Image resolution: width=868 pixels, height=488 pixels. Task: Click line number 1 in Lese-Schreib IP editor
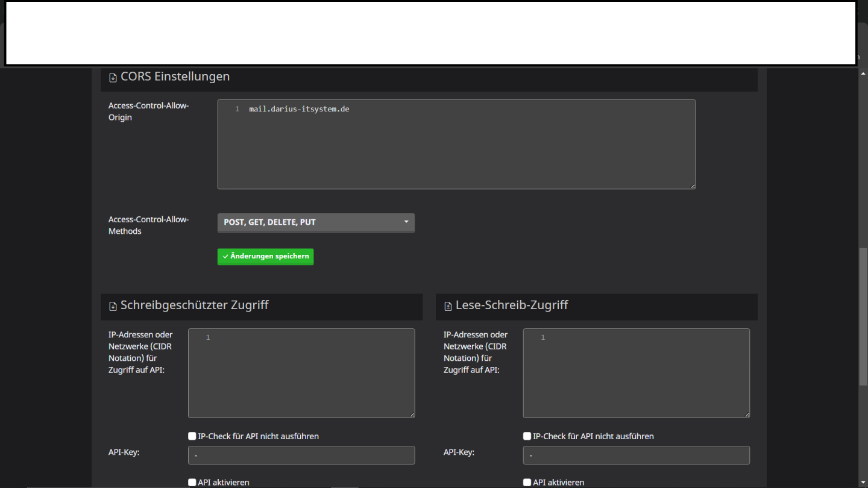click(542, 337)
